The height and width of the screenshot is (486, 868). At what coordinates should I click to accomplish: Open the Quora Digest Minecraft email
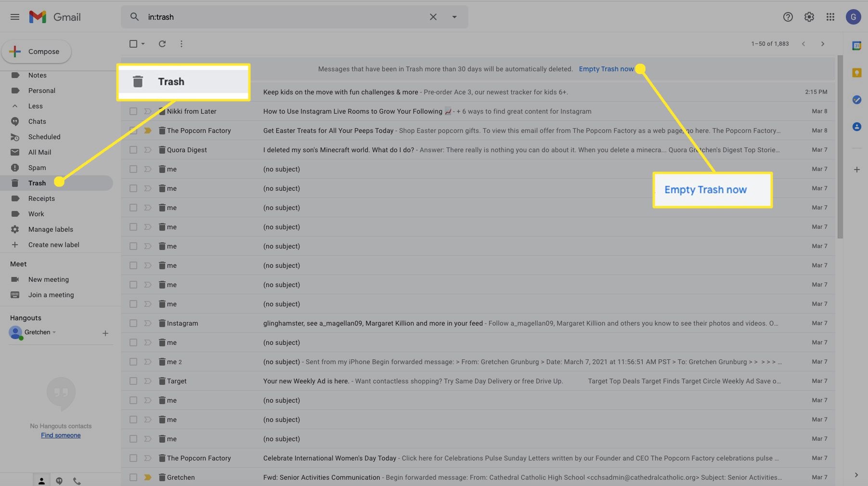[x=478, y=150]
